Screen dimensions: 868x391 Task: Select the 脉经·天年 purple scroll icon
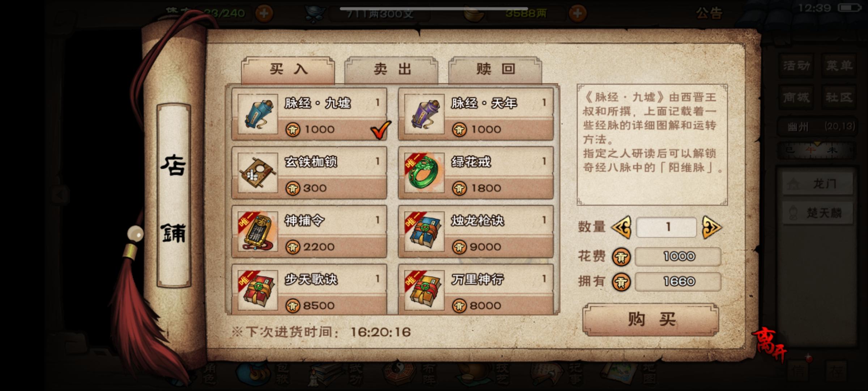(x=424, y=114)
